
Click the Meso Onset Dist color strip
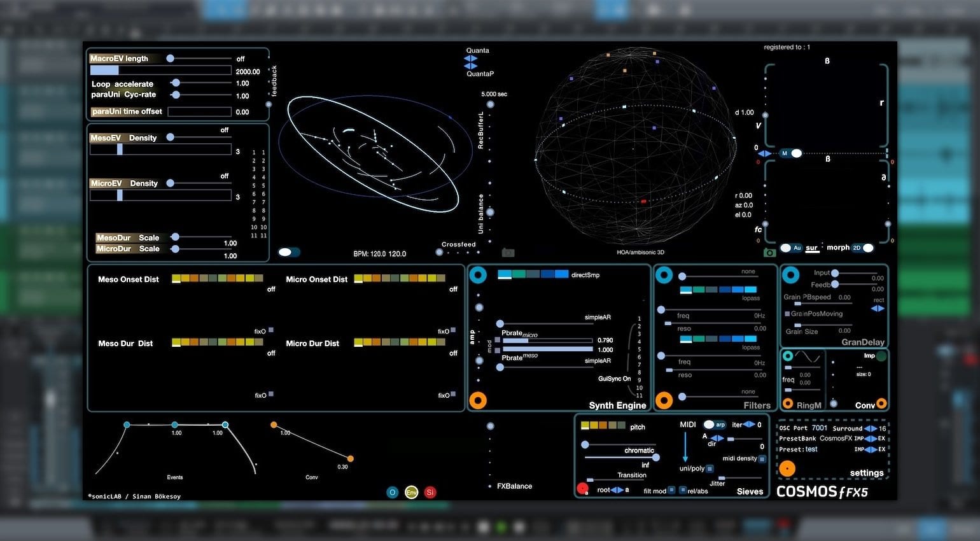pos(218,278)
